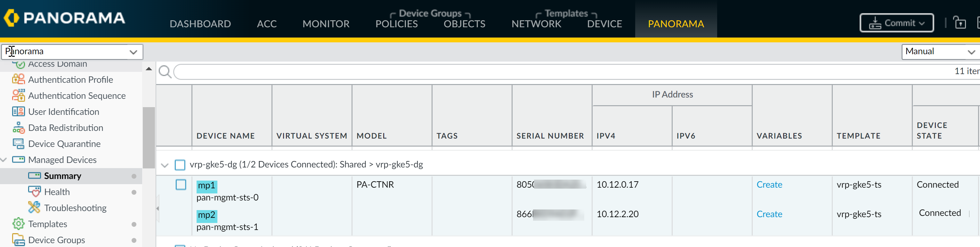Collapse the vrp-gke5-dg device group row
The height and width of the screenshot is (247, 980).
(165, 165)
